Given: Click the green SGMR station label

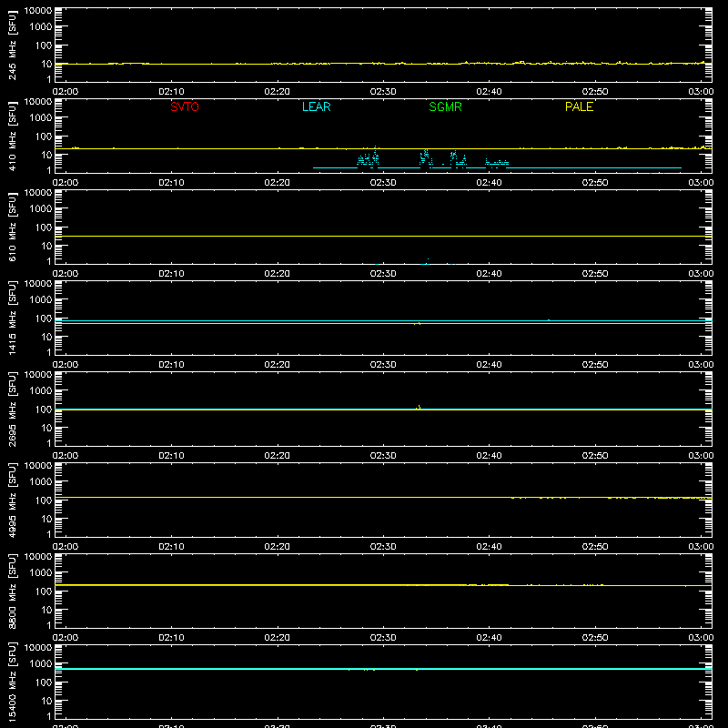Looking at the screenshot, I should 445,106.
